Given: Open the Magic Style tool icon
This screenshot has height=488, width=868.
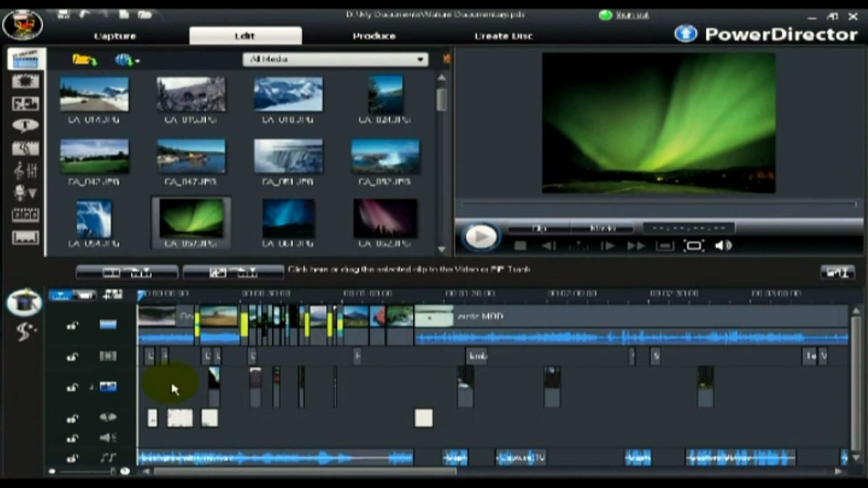Looking at the screenshot, I should click(25, 331).
